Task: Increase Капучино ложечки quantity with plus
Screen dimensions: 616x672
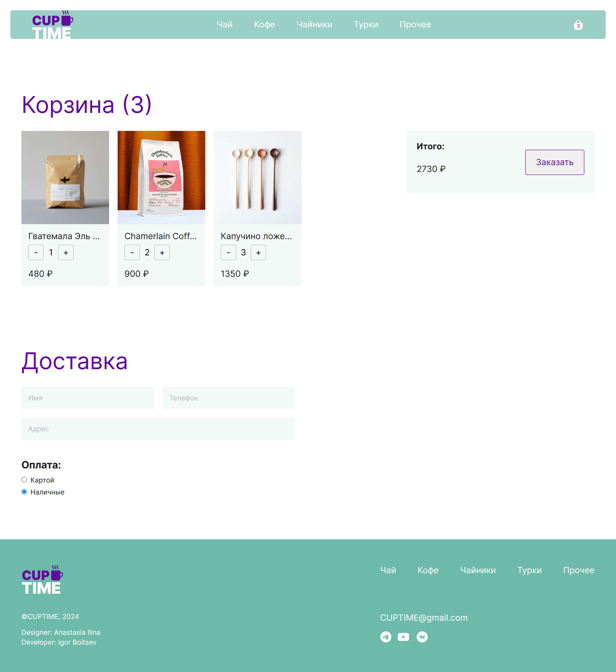Action: pos(258,252)
